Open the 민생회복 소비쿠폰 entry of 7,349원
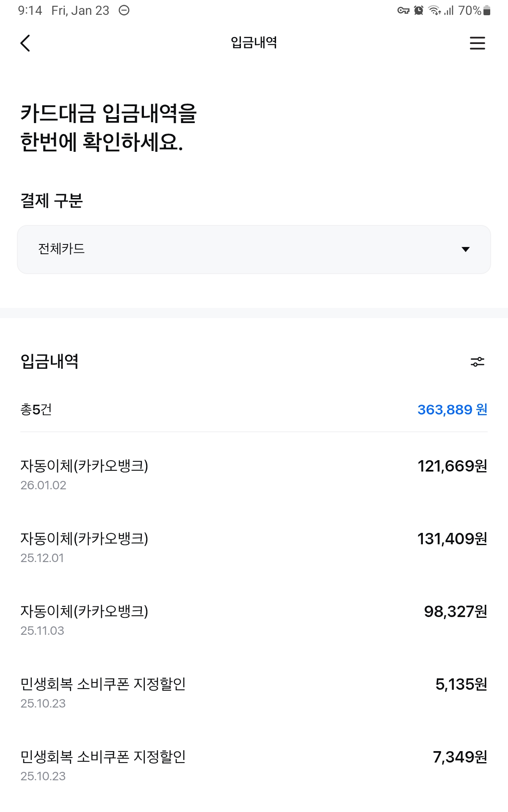Viewport: 508px width, 812px height. point(254,765)
